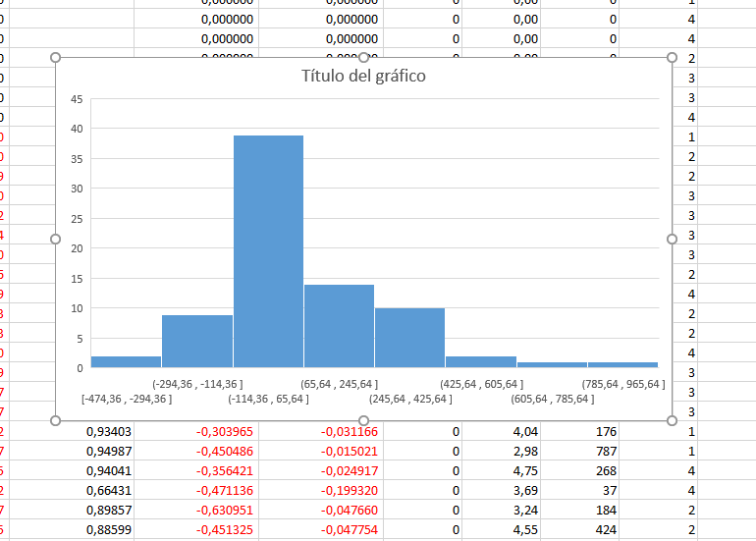This screenshot has width=756, height=541.
Task: Click axis label '(425,64 , 605,64 ]'
Action: click(x=482, y=384)
